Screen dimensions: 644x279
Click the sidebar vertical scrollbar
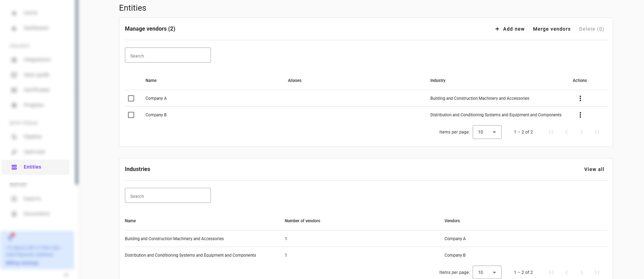pos(77,92)
